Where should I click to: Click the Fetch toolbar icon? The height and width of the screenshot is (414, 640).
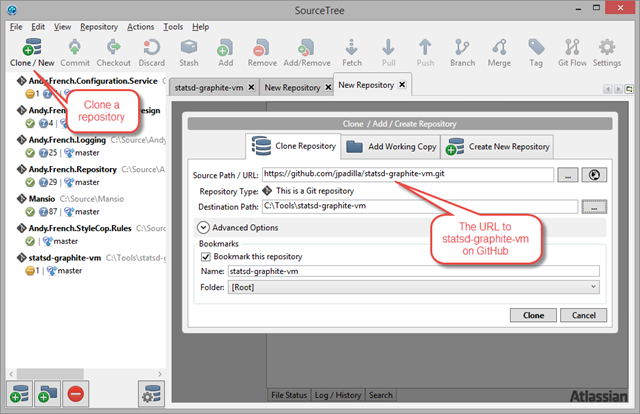click(351, 47)
